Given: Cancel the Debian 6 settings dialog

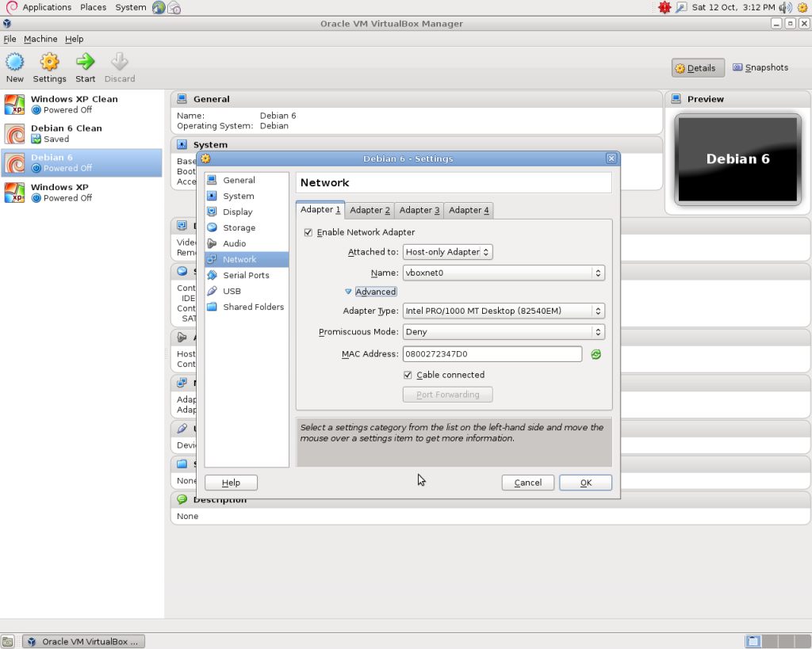Looking at the screenshot, I should pyautogui.click(x=527, y=483).
